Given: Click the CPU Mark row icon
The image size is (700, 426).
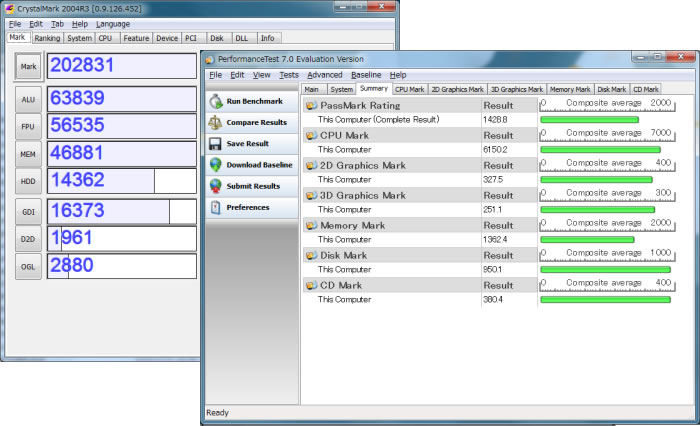Looking at the screenshot, I should click(311, 135).
